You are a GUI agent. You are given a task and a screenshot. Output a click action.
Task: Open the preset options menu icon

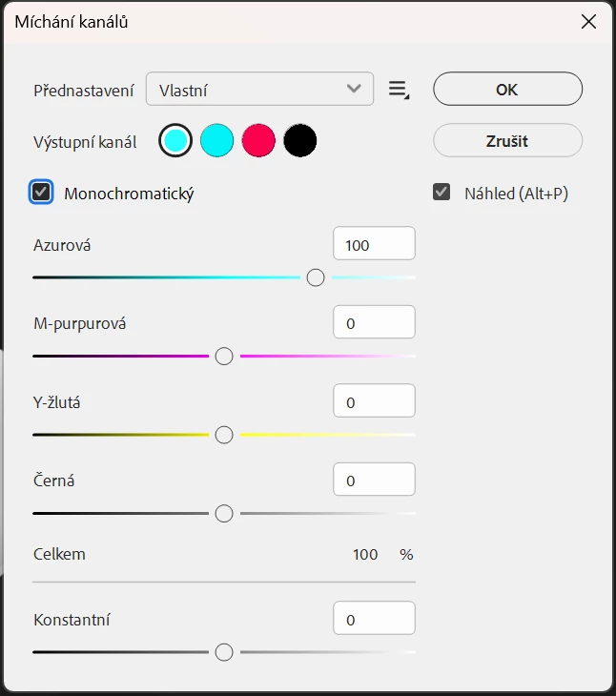pyautogui.click(x=399, y=91)
